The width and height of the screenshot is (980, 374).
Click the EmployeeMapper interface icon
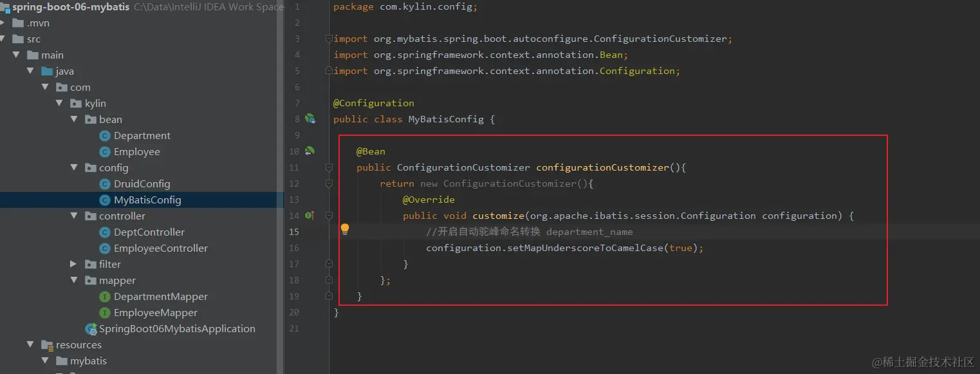104,312
